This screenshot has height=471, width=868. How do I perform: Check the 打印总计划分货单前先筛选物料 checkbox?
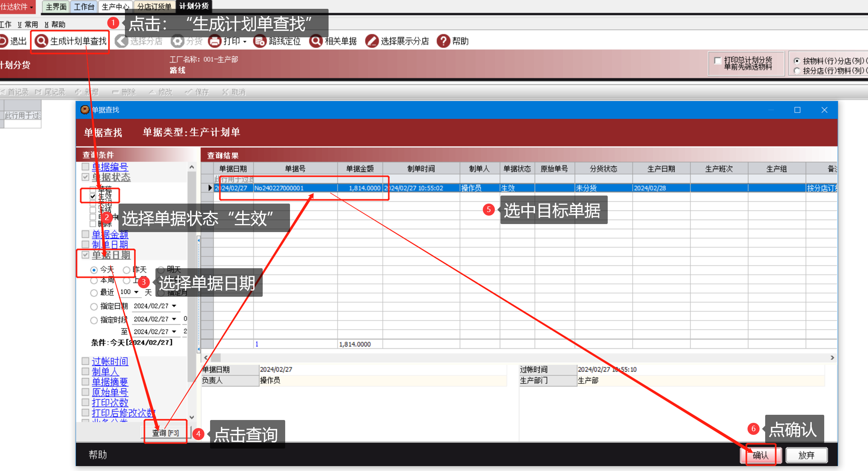coord(717,61)
